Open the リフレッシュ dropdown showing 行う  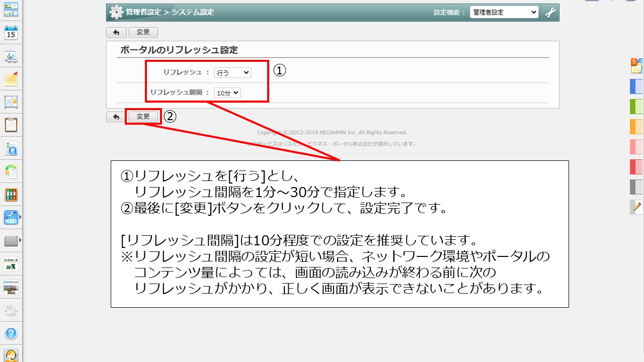point(232,72)
